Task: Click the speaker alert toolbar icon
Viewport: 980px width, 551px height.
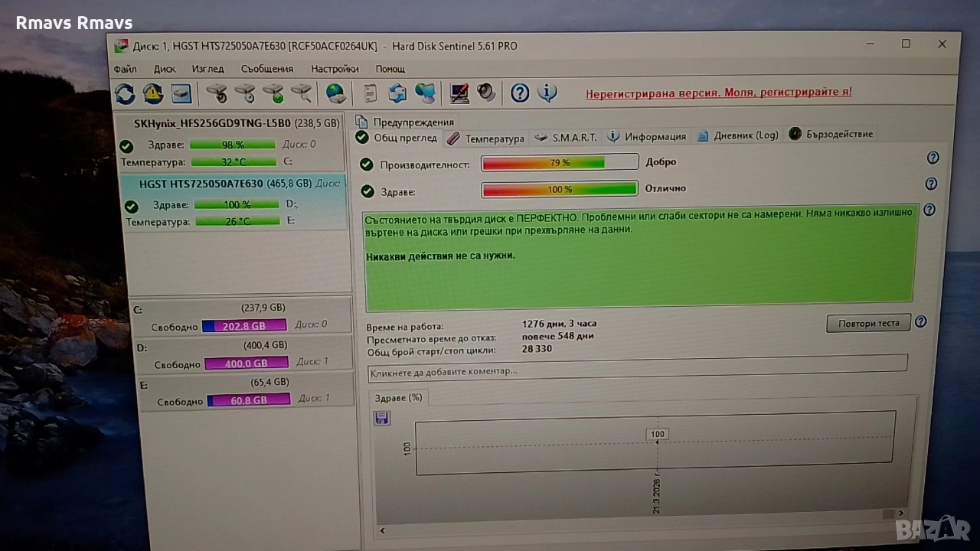Action: point(486,93)
